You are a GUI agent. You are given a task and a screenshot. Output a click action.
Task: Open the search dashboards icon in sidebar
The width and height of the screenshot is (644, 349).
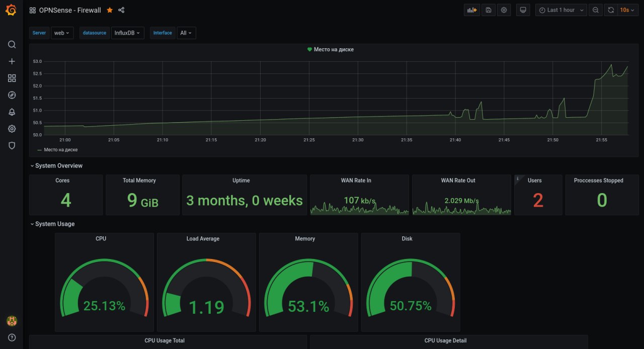tap(12, 44)
